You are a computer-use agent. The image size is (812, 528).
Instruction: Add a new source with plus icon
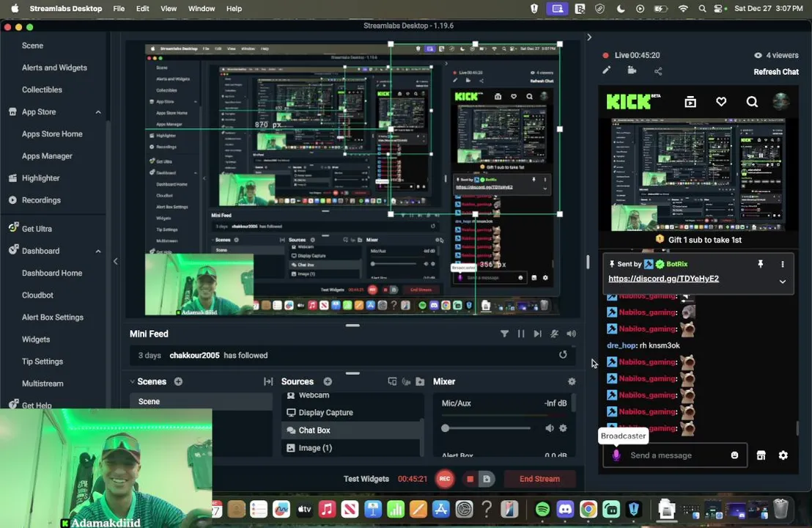click(x=328, y=381)
